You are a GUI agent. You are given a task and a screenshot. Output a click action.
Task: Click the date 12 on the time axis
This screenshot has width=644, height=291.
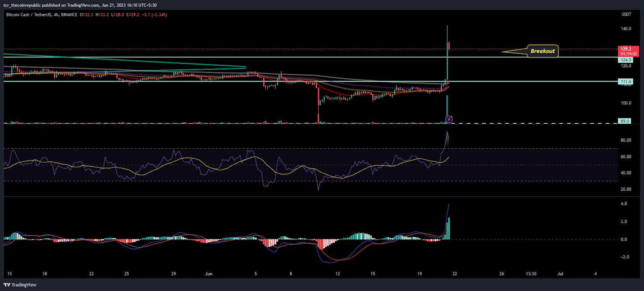[x=337, y=274]
